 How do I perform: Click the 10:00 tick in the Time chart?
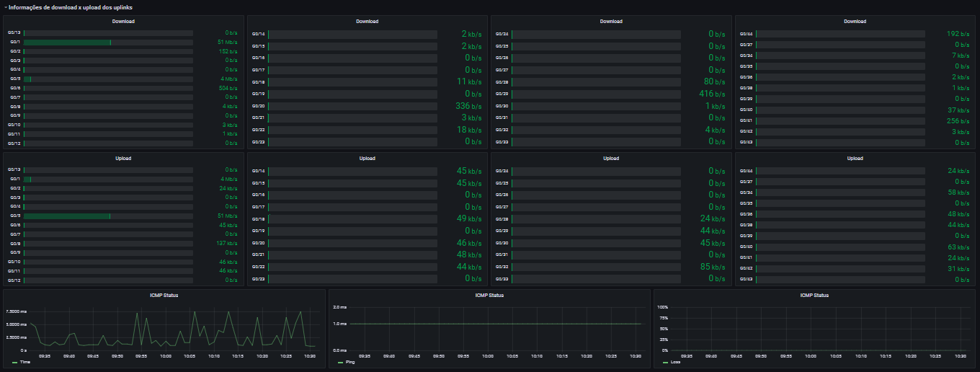(x=165, y=355)
